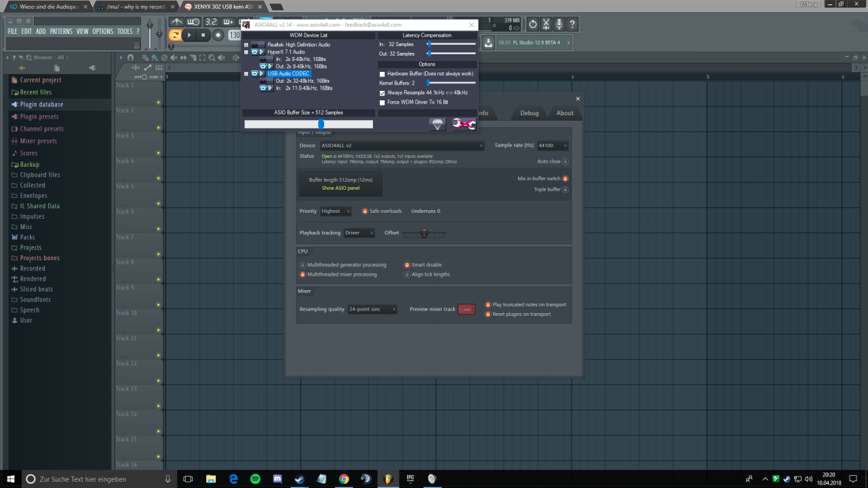Enable the Auto close option

[565, 161]
